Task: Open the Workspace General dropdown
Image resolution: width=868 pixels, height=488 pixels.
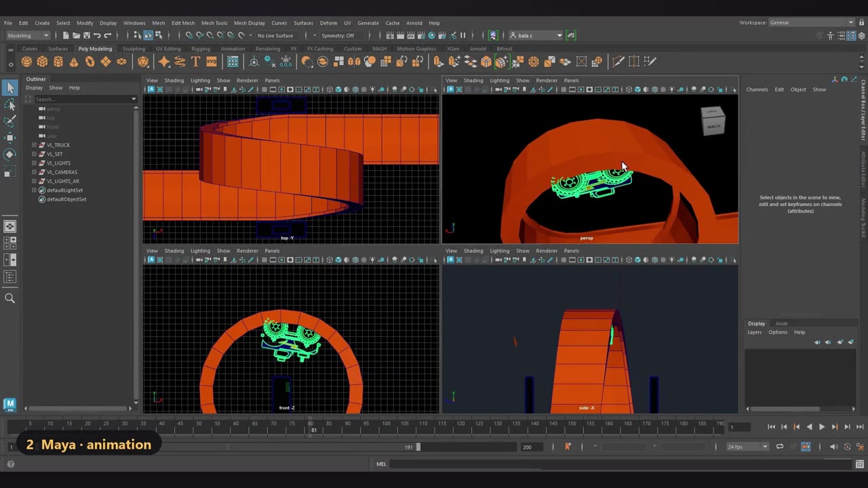Action: tap(812, 22)
